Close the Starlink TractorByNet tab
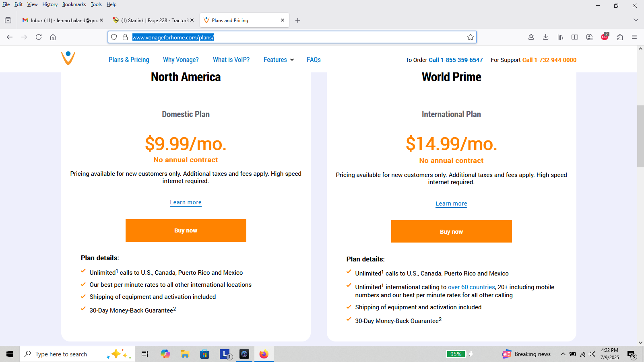 click(x=192, y=20)
